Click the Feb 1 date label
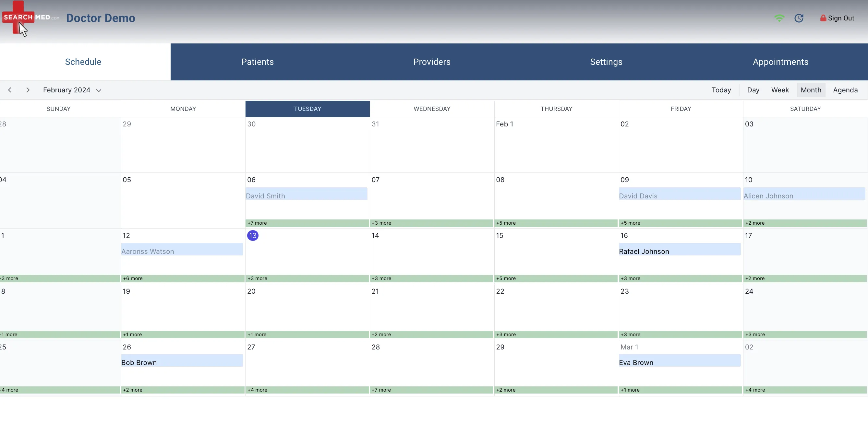This screenshot has width=868, height=448. pyautogui.click(x=504, y=124)
